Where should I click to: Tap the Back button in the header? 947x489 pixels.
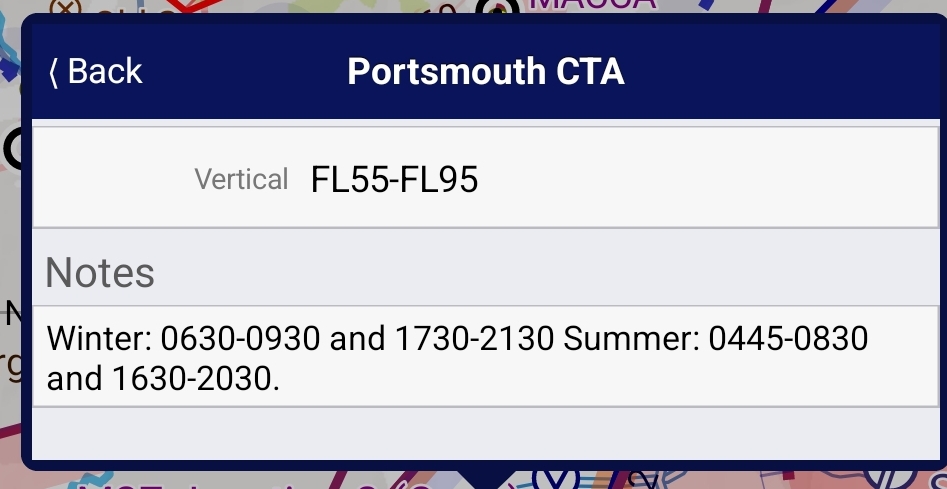tap(96, 72)
